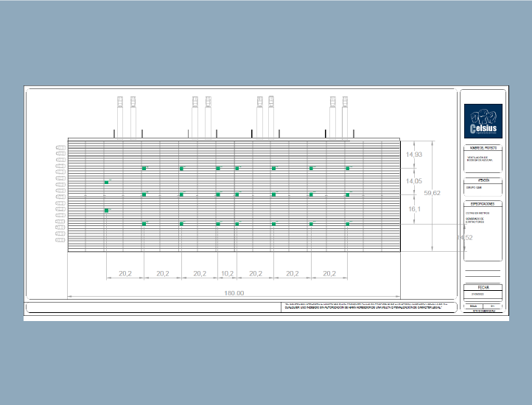Select the top-left green extractor marker
The width and height of the screenshot is (532, 405).
click(x=144, y=169)
